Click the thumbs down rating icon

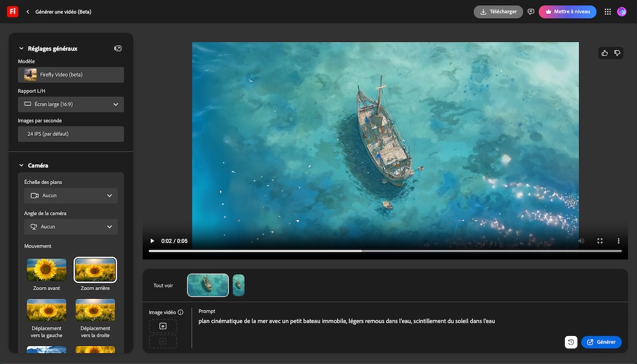click(x=617, y=53)
